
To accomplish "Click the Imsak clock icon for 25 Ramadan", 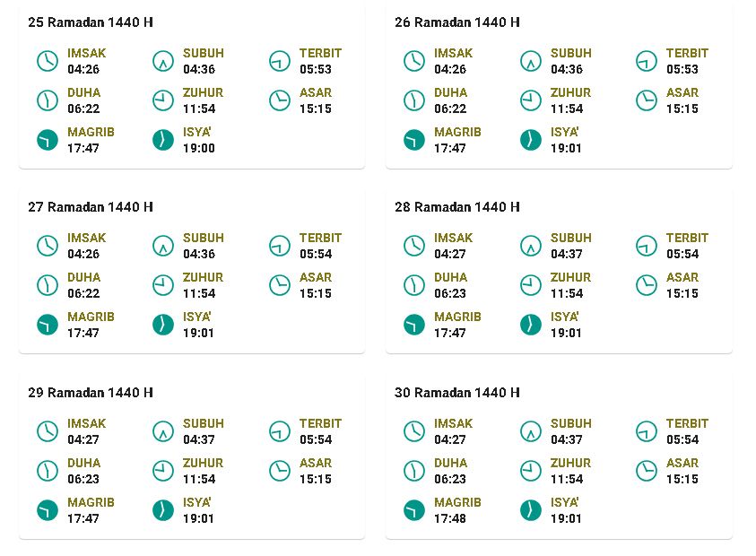I will click(48, 61).
